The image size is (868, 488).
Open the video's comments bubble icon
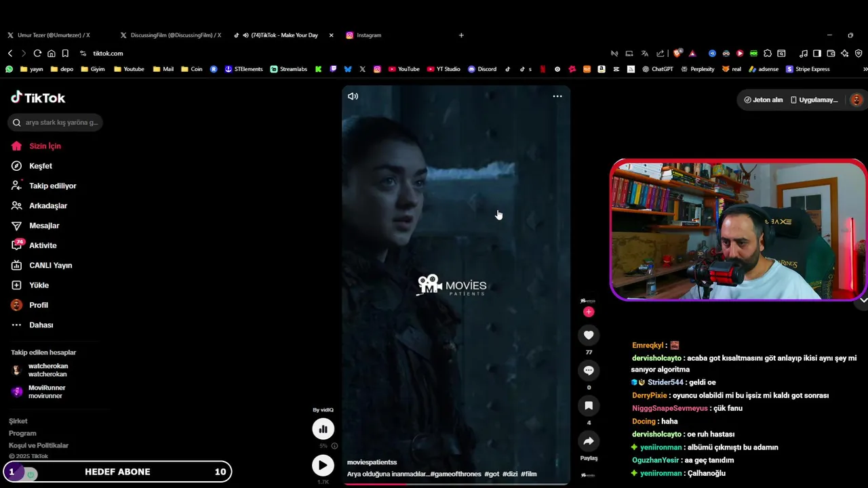tap(589, 370)
